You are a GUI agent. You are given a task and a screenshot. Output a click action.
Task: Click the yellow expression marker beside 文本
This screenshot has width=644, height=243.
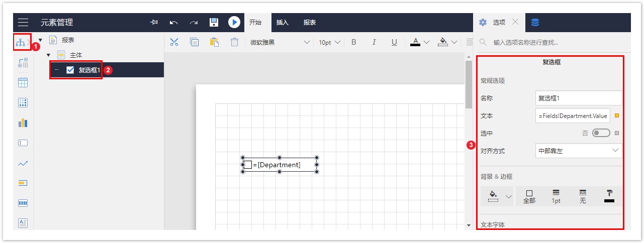pyautogui.click(x=617, y=115)
